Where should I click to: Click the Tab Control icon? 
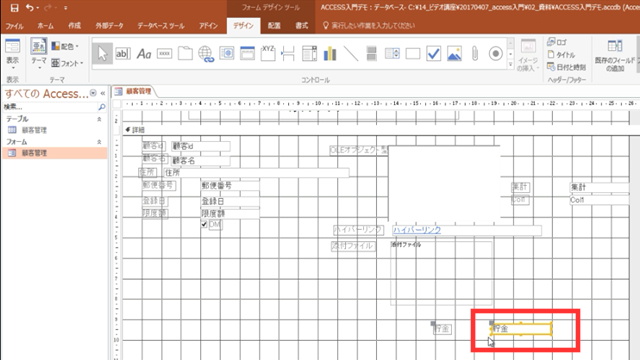point(185,53)
